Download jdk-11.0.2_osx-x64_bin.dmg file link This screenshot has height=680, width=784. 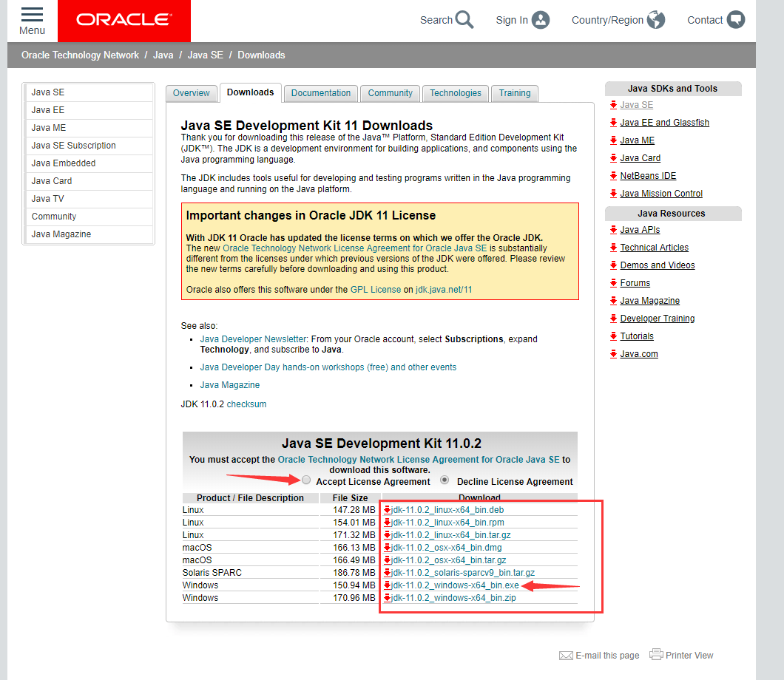pos(447,548)
